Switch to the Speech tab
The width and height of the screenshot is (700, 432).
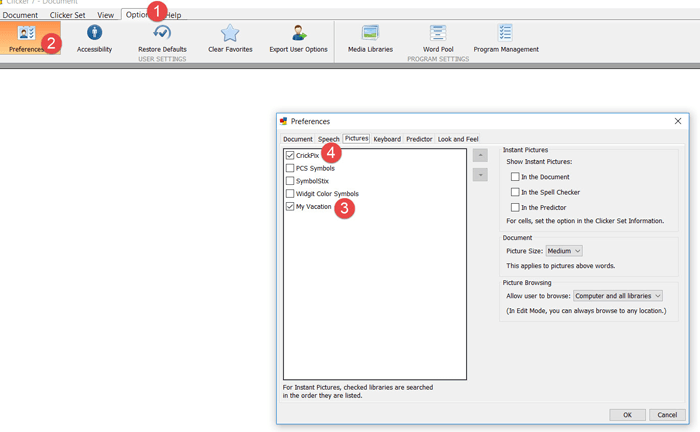[329, 139]
